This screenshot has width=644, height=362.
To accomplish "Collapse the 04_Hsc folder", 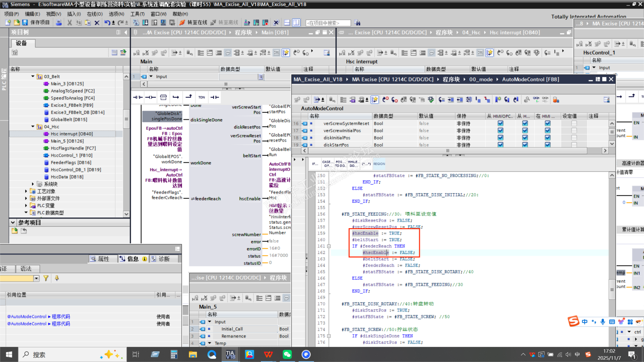I will pos(33,127).
